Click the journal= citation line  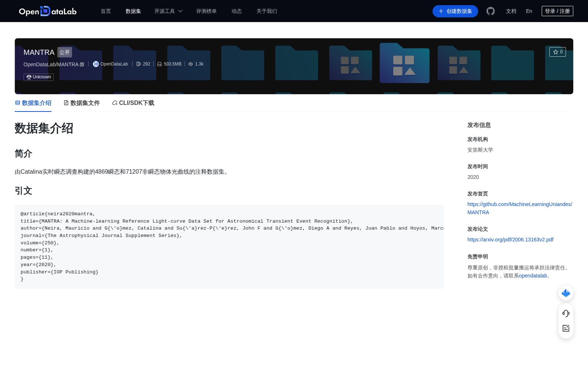[101, 236]
